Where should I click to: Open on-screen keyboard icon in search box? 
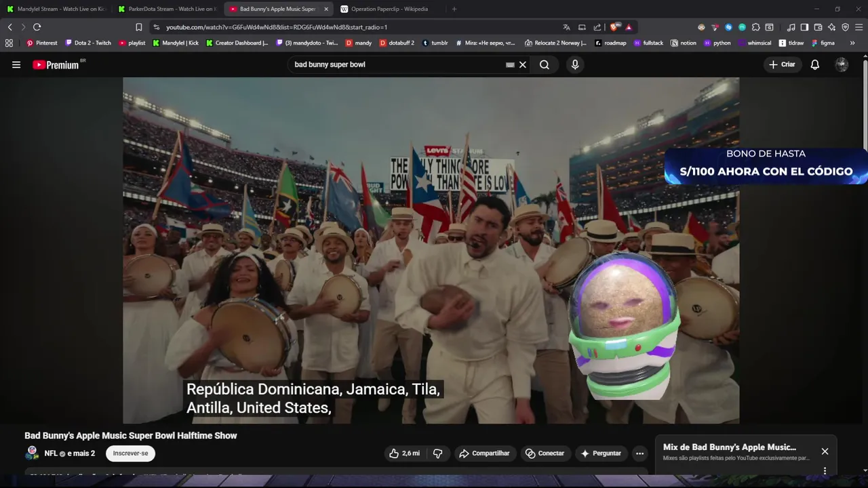(x=510, y=65)
